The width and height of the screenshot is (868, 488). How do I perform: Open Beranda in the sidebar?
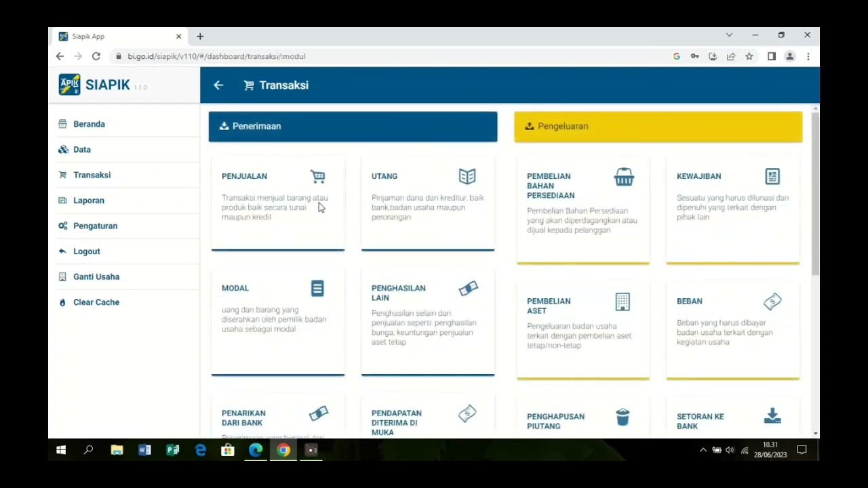click(x=89, y=124)
